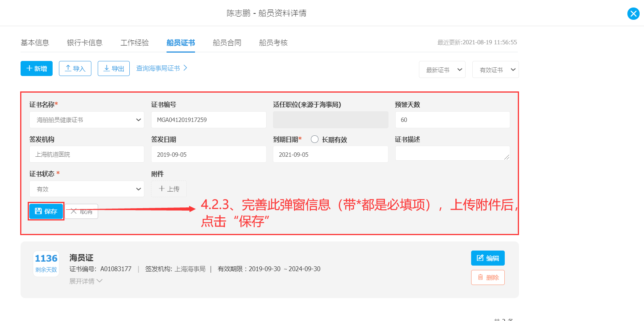Select the 船员证书 tab
Viewport: 644px width, 321px height.
(x=181, y=43)
